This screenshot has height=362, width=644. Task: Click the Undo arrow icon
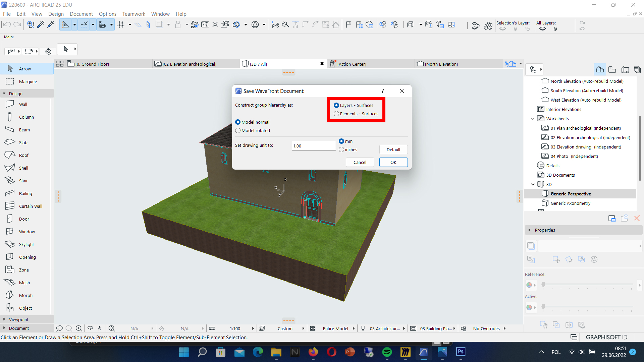[7, 24]
